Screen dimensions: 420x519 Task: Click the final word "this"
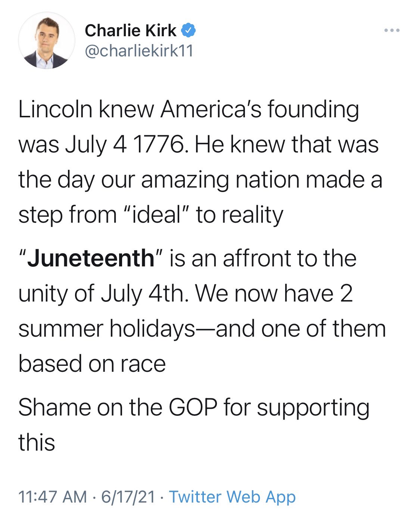point(37,442)
